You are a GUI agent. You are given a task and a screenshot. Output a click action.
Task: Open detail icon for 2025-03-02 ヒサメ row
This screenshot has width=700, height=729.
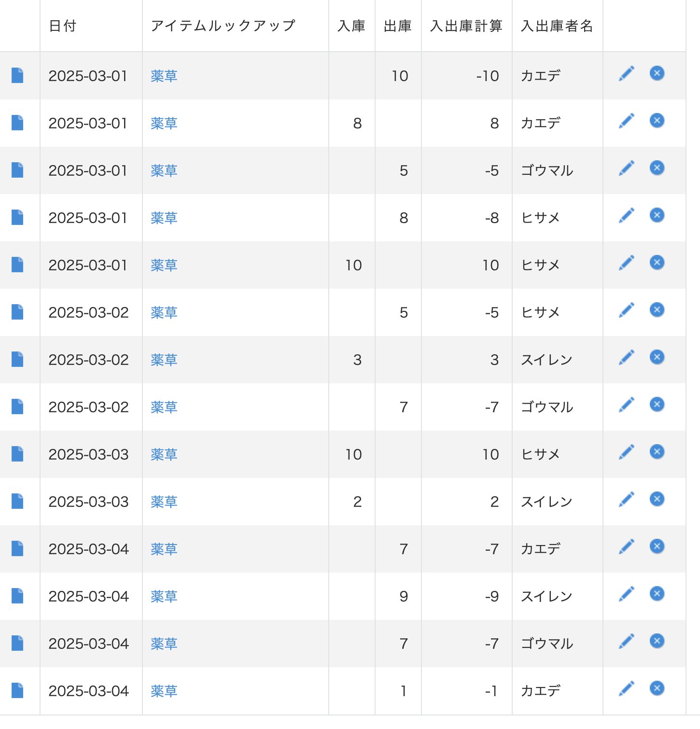click(x=17, y=312)
